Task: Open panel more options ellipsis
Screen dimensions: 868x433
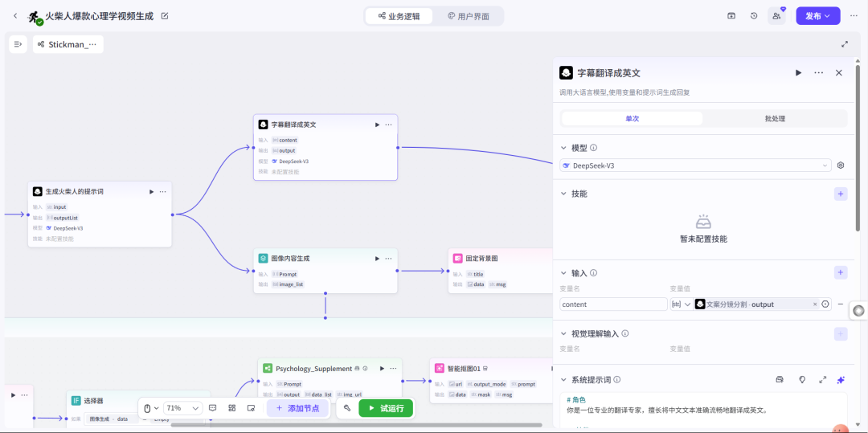Action: coord(819,72)
